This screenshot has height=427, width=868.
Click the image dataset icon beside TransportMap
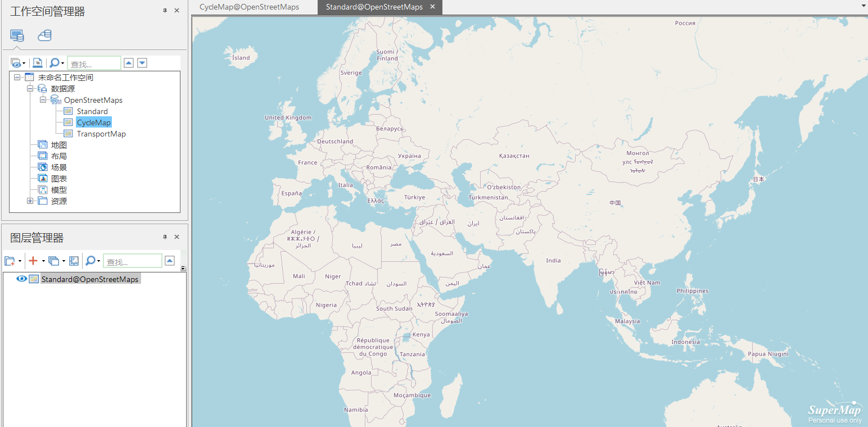(x=68, y=134)
